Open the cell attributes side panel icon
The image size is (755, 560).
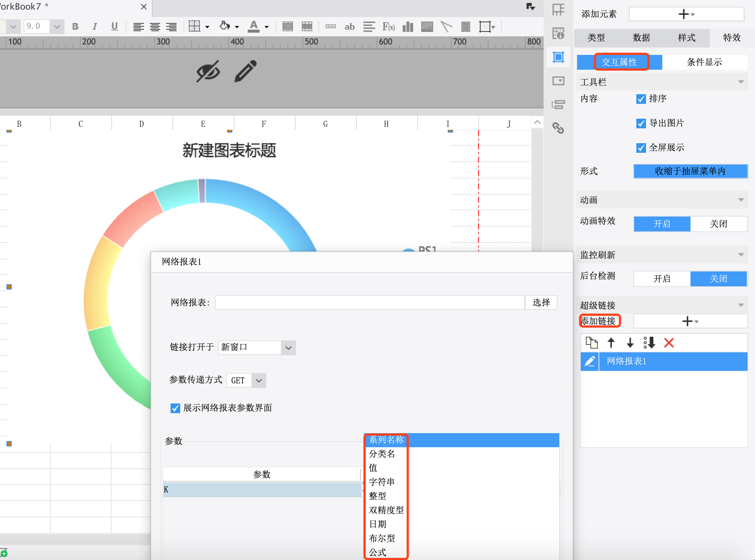(558, 33)
